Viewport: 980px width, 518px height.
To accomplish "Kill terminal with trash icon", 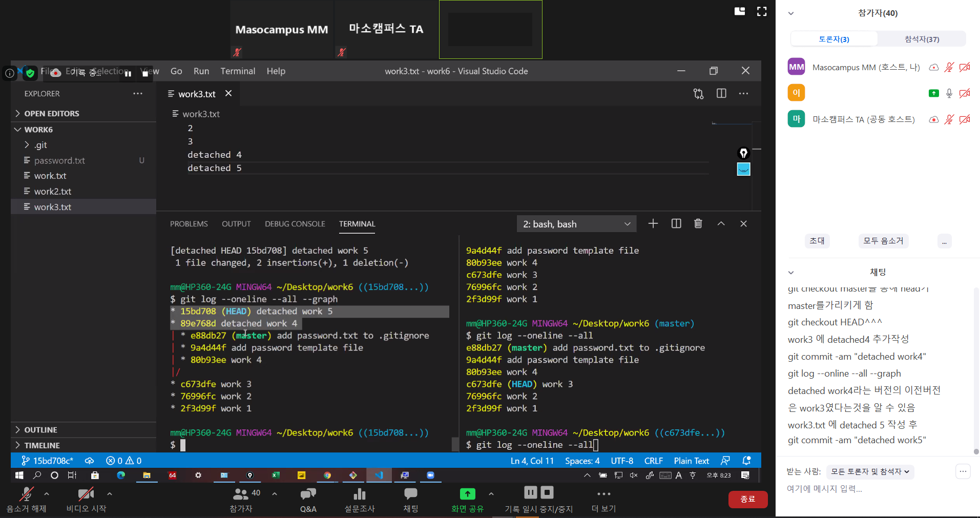I will pyautogui.click(x=698, y=223).
